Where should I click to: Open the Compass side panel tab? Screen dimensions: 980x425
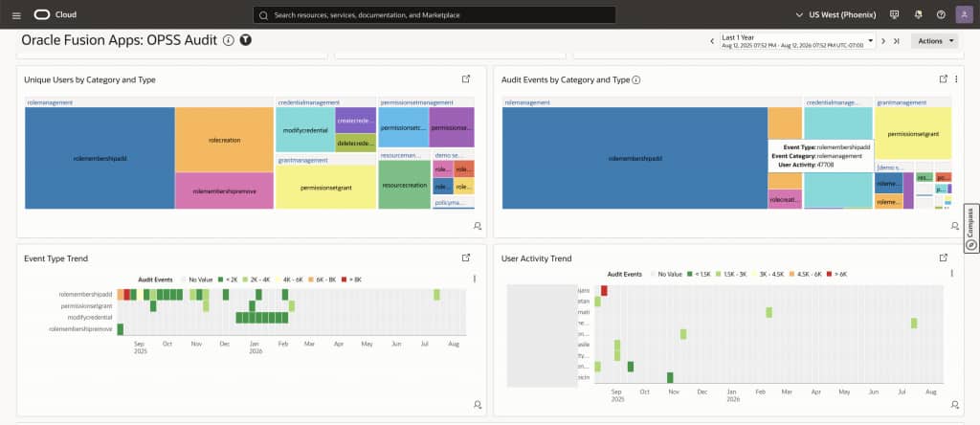971,229
